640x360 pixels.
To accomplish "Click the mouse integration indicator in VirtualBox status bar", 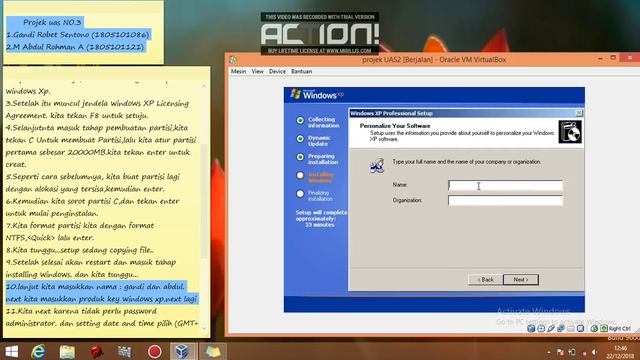I will click(x=594, y=328).
